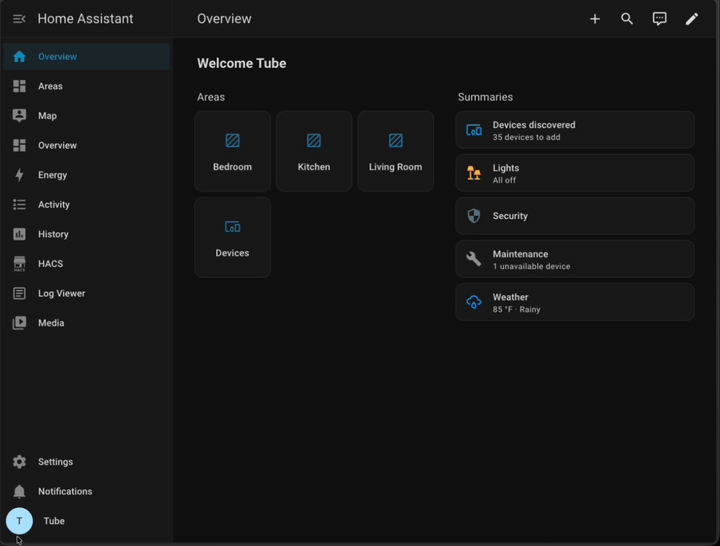Open the Lights All off summary
Screen dimensions: 720x546
pyautogui.click(x=575, y=173)
